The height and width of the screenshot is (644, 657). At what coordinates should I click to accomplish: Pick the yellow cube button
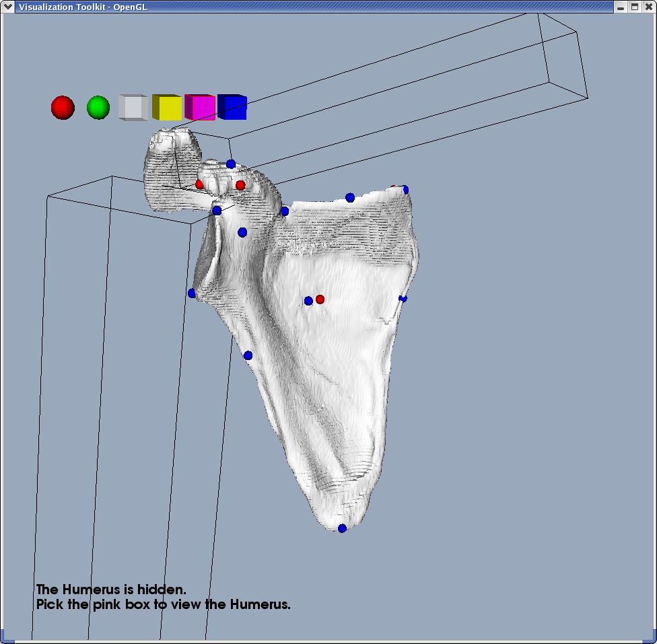[167, 107]
